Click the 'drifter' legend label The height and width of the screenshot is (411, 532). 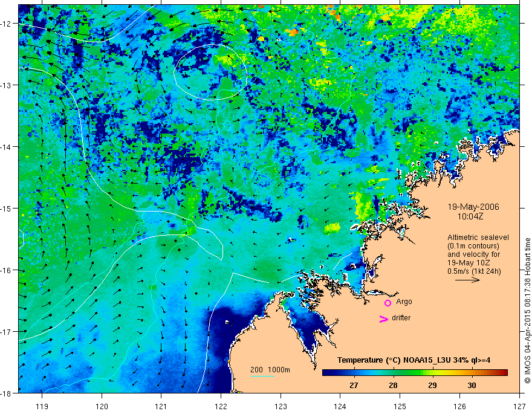[x=401, y=318]
